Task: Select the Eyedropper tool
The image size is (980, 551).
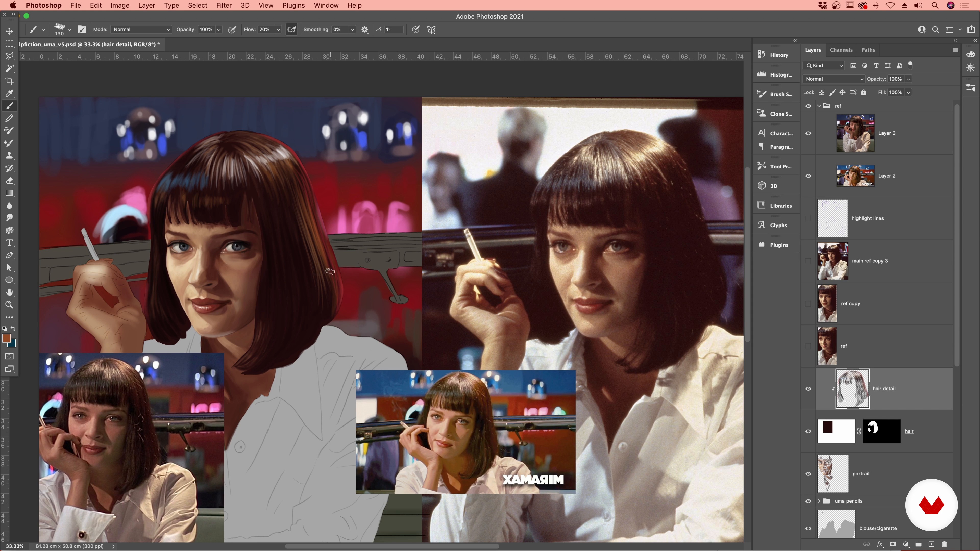Action: [x=9, y=94]
